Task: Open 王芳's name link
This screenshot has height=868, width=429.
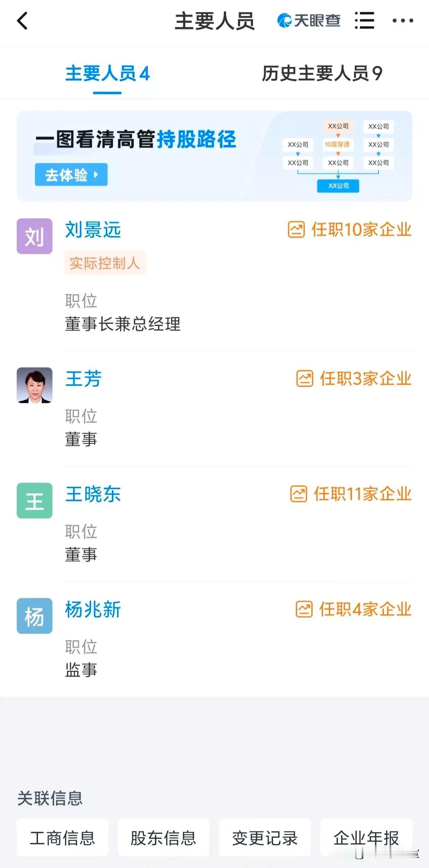Action: pos(83,379)
